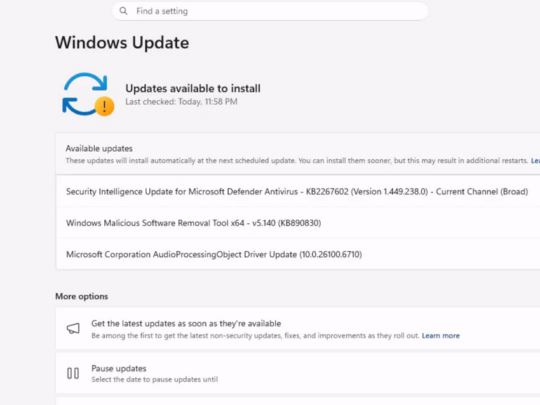Click the search magnifier icon
The image size is (540, 405).
123,11
